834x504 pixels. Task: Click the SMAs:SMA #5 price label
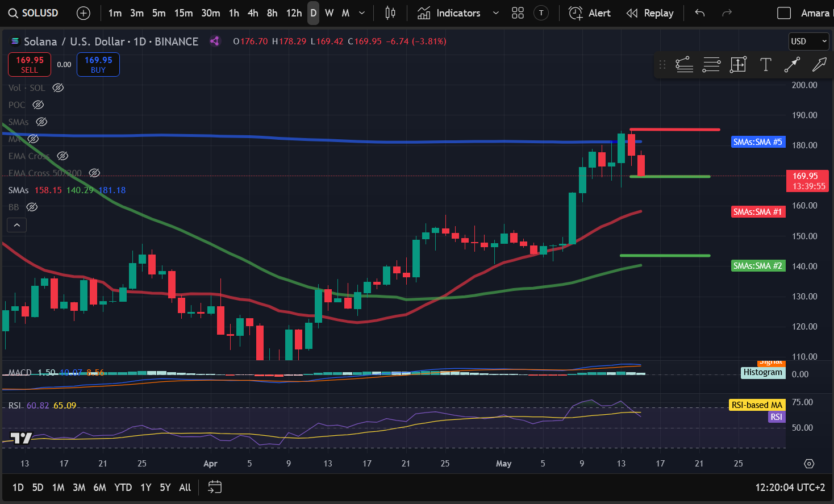pos(758,142)
